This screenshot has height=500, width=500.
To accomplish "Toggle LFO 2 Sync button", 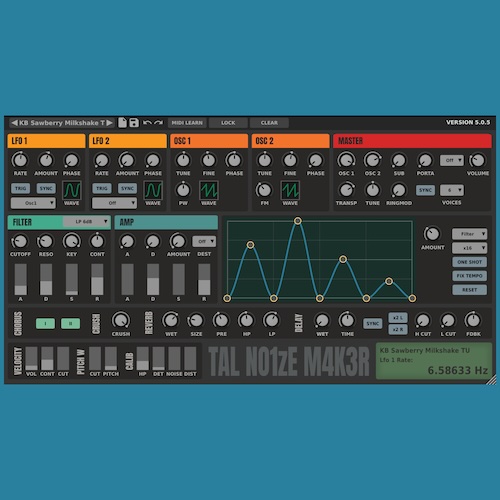I will [127, 188].
